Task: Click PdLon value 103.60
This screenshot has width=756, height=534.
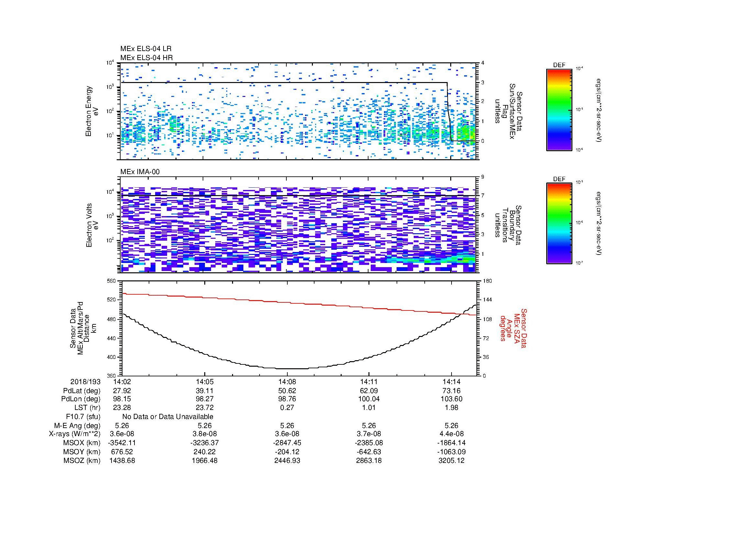Action: click(x=452, y=399)
